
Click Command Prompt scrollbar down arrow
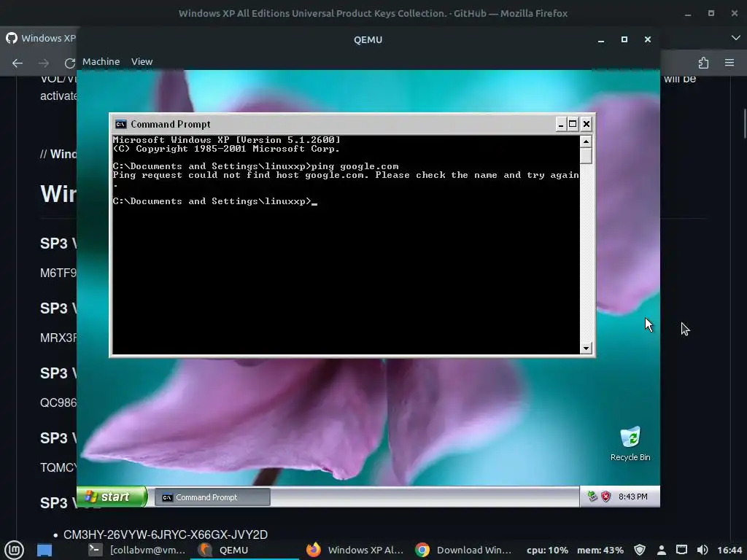pyautogui.click(x=586, y=348)
